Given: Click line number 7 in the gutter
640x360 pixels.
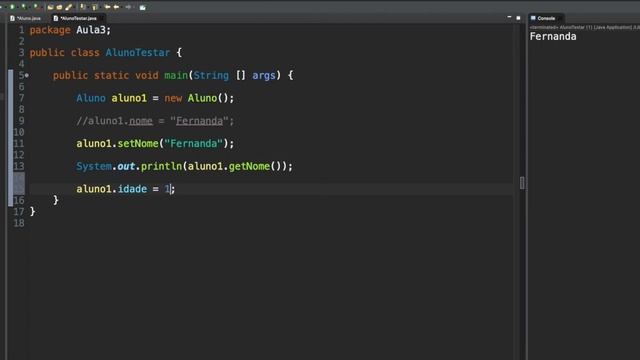Looking at the screenshot, I should pos(21,98).
